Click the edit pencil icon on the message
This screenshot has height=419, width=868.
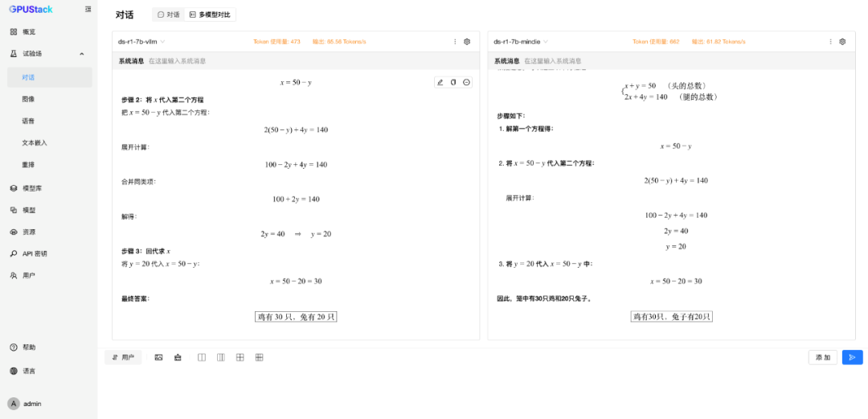pos(440,83)
